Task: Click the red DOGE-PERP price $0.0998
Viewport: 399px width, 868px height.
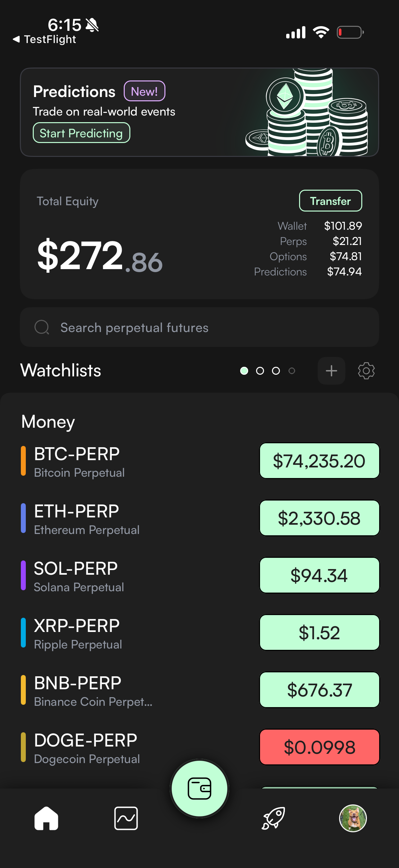Action: tap(319, 747)
